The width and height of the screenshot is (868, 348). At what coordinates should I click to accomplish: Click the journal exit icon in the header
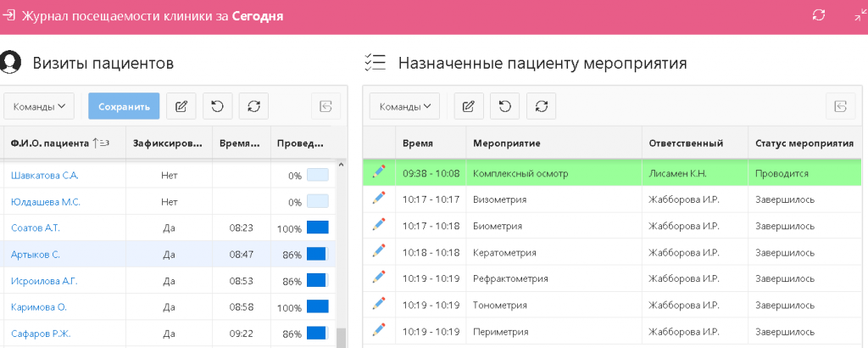(x=9, y=15)
